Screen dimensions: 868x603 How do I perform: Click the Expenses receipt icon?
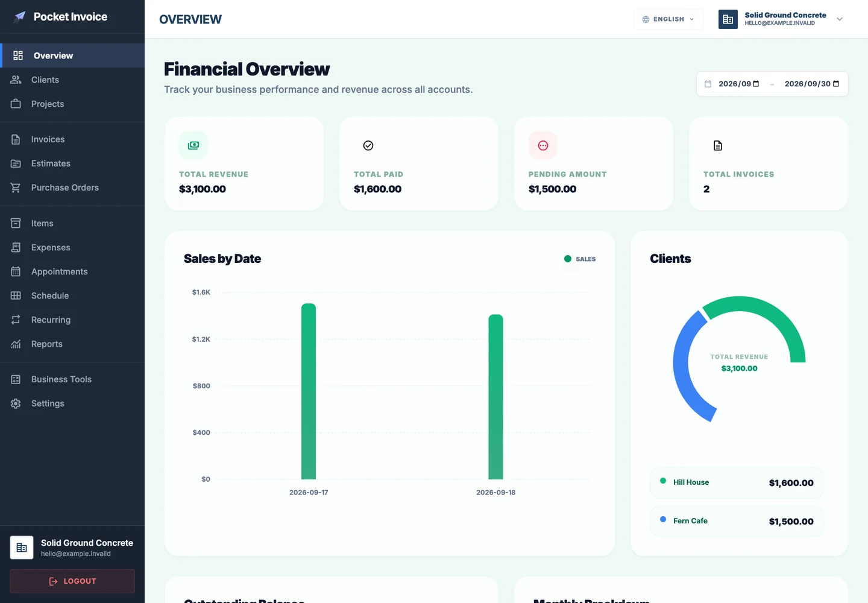[16, 247]
